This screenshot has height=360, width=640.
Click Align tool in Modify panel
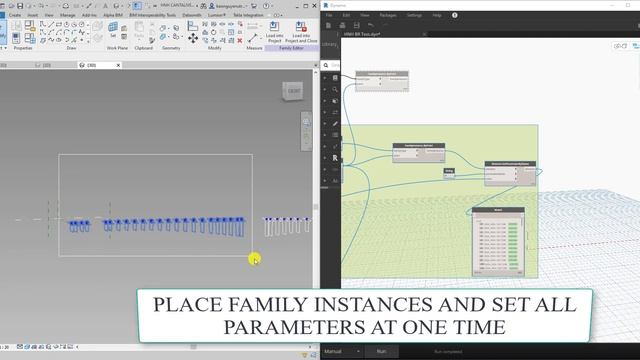tap(192, 26)
